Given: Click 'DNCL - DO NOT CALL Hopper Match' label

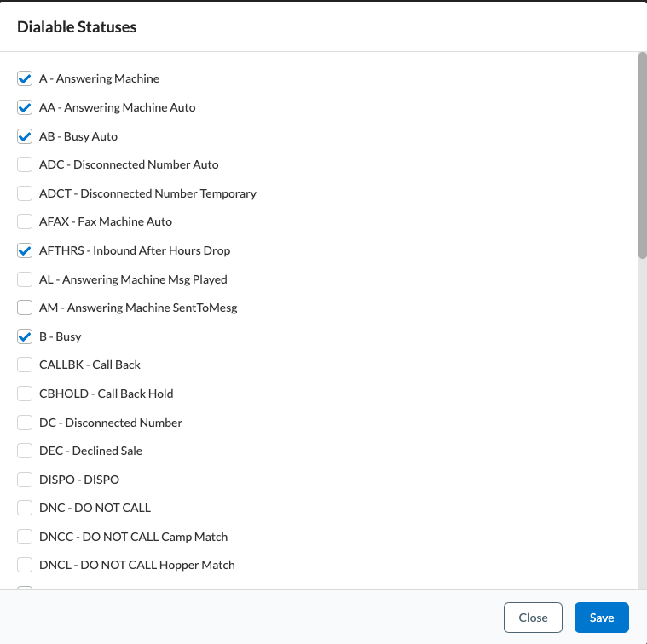Looking at the screenshot, I should [x=137, y=565].
